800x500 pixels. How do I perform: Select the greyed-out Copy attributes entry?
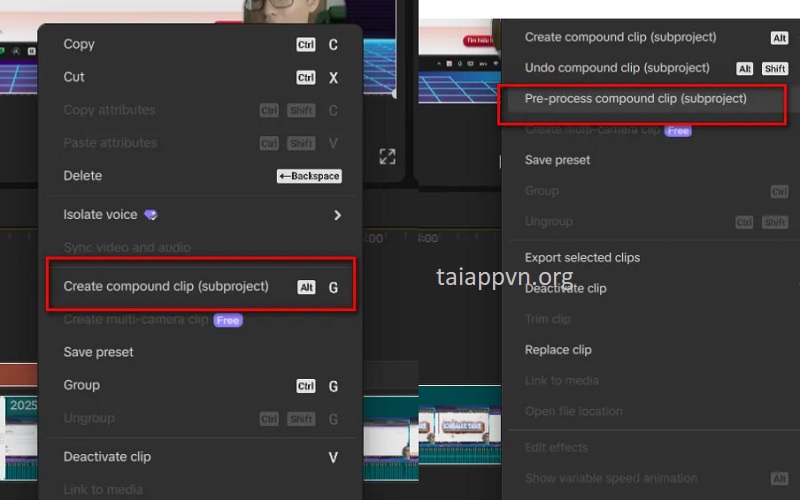point(201,110)
